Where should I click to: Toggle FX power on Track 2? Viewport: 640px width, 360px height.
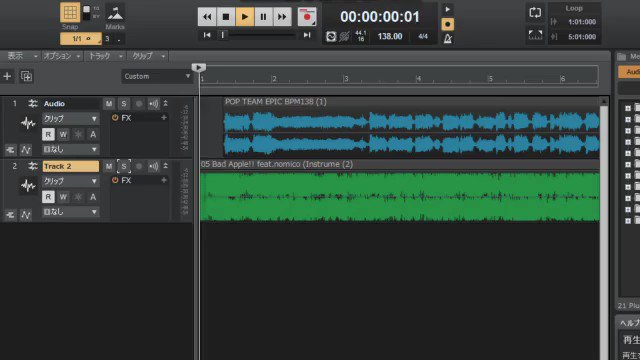(115, 180)
